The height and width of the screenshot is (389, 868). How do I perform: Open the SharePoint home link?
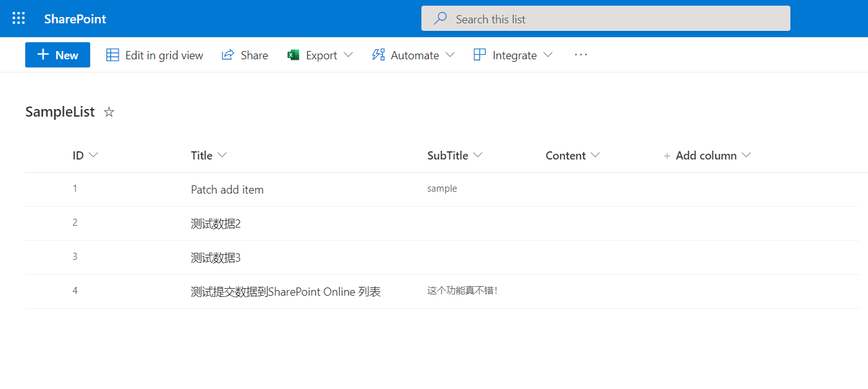point(75,19)
